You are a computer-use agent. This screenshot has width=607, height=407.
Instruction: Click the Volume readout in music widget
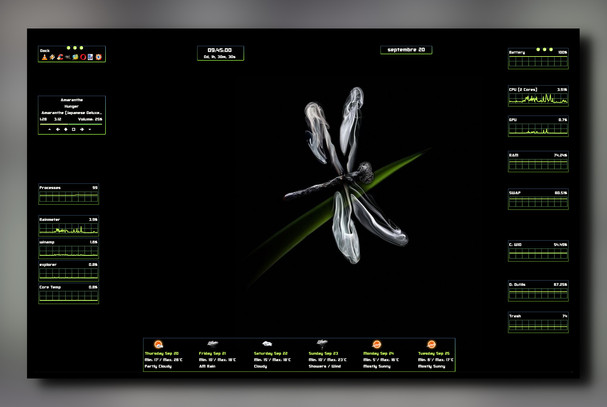[90, 119]
